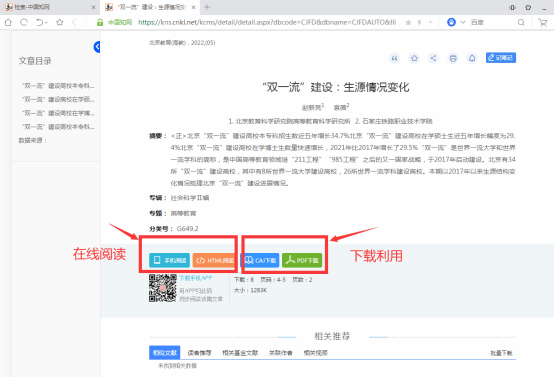The image size is (554, 378).
Task: Click the 高等教育 专题 value
Action: tap(183, 213)
